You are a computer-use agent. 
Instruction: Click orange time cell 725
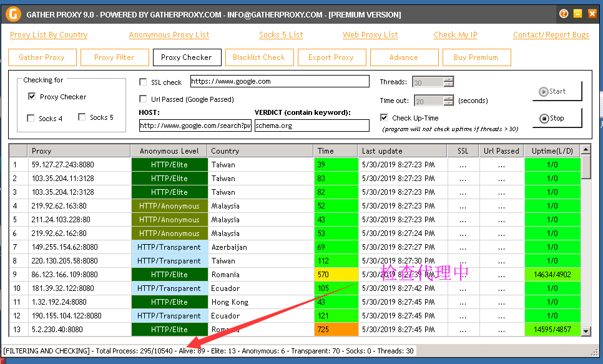[x=336, y=330]
